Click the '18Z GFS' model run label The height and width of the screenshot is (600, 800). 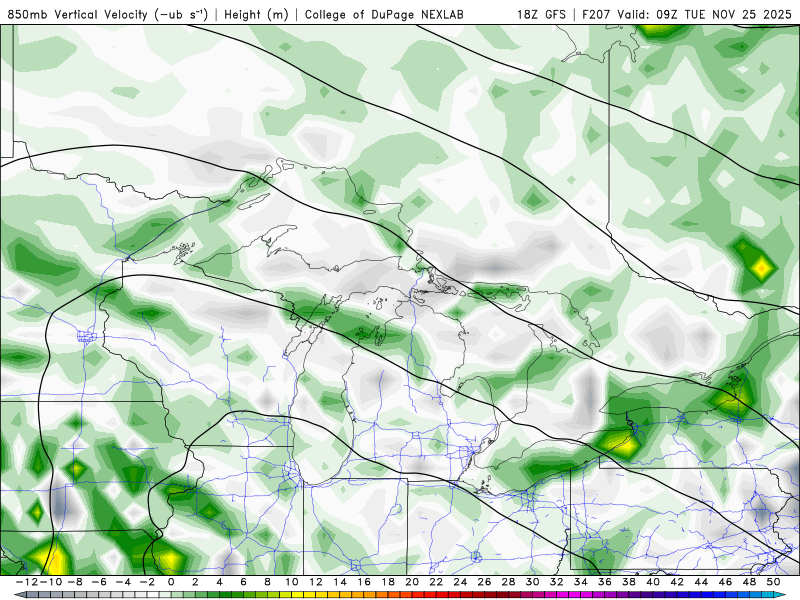click(x=541, y=14)
